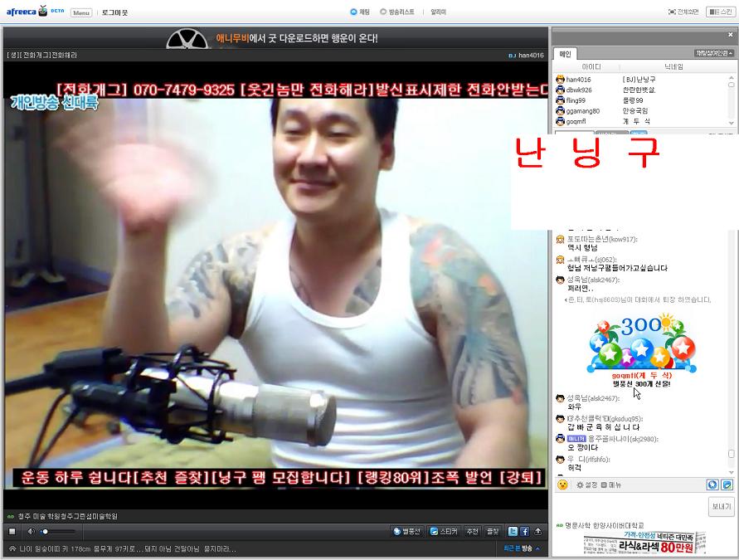Share broadcast on Twitter

[513, 532]
